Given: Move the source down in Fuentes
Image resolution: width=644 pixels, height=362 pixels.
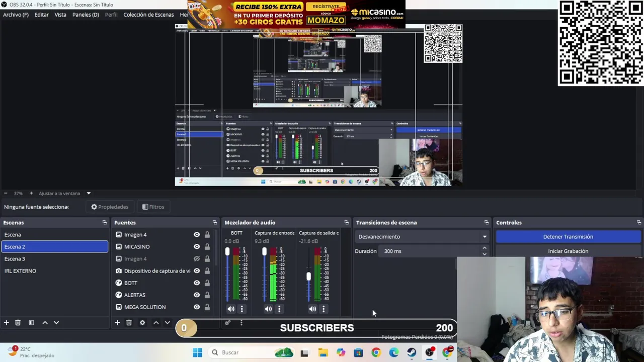Looking at the screenshot, I should tap(168, 323).
